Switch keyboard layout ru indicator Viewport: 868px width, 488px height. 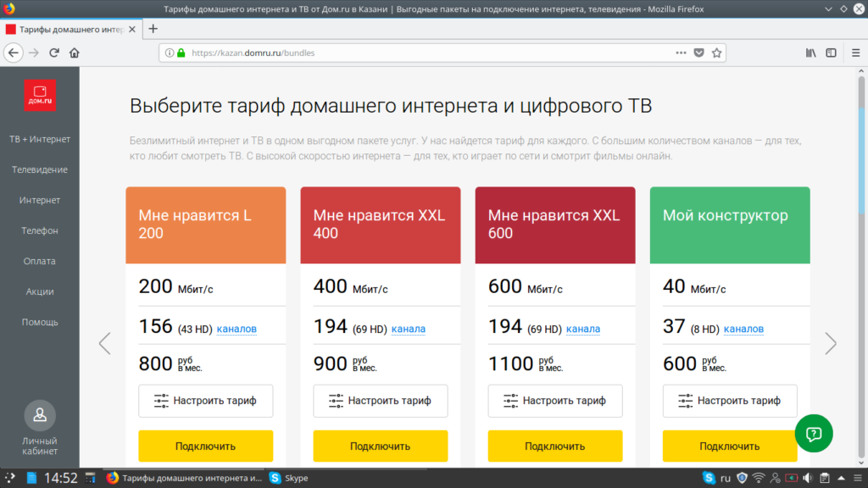[x=726, y=478]
